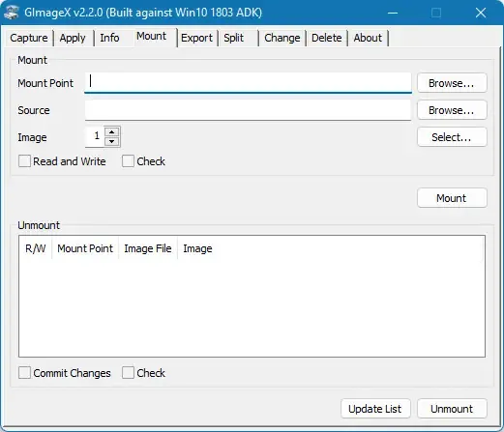The height and width of the screenshot is (432, 504).
Task: Go to the Export tab
Action: (196, 38)
